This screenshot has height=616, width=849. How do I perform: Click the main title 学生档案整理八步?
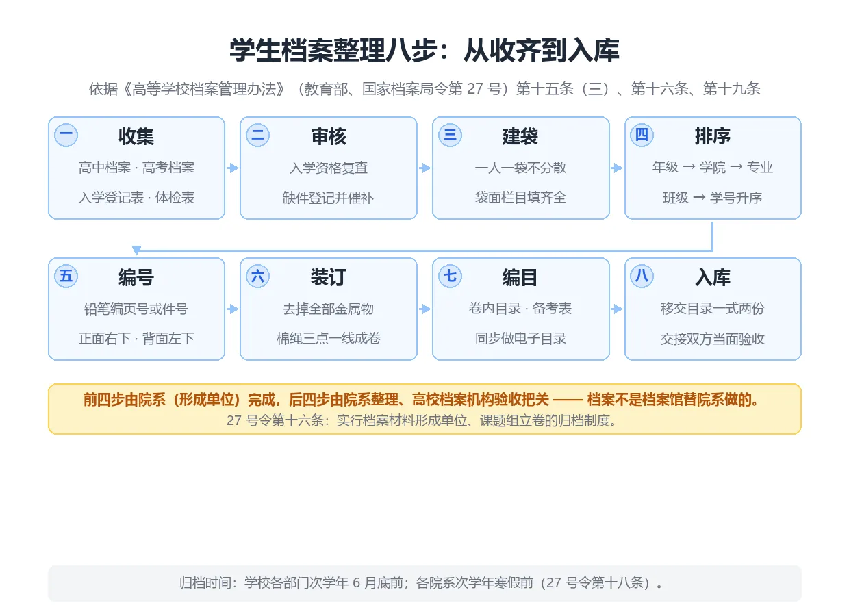pos(424,51)
